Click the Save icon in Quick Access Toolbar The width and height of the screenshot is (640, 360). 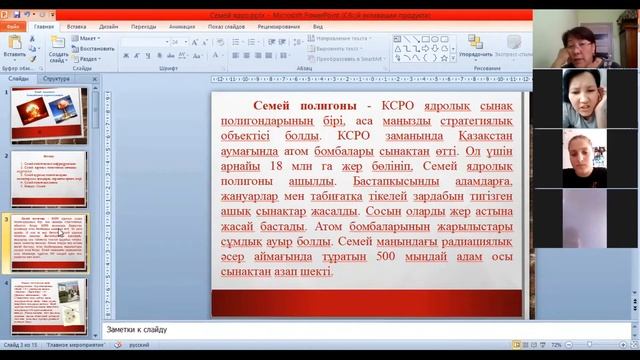tap(17, 14)
